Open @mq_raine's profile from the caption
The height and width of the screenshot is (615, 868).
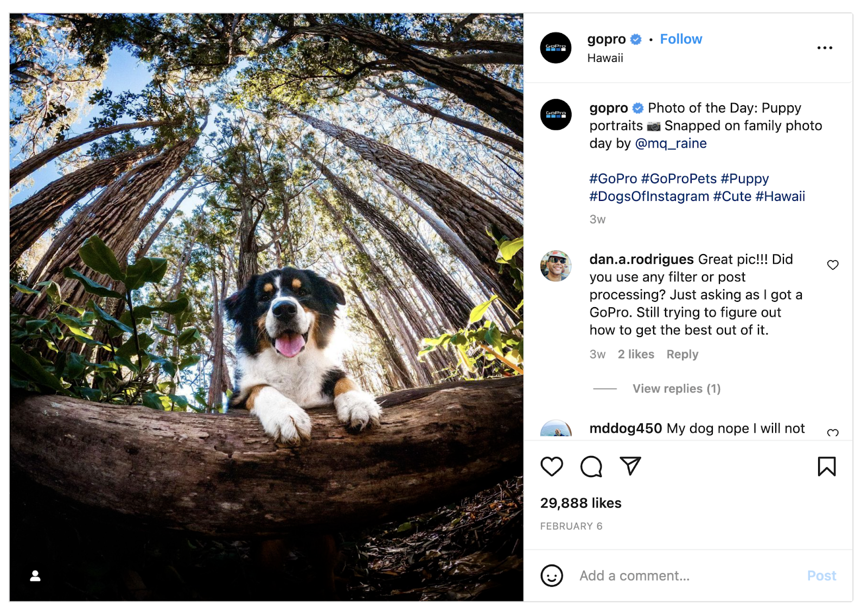[670, 143]
